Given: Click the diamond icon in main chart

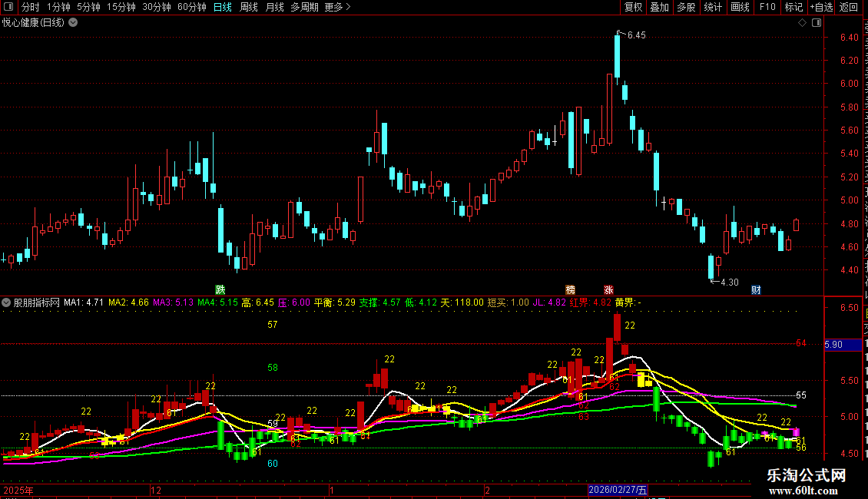Looking at the screenshot, I should [x=802, y=23].
